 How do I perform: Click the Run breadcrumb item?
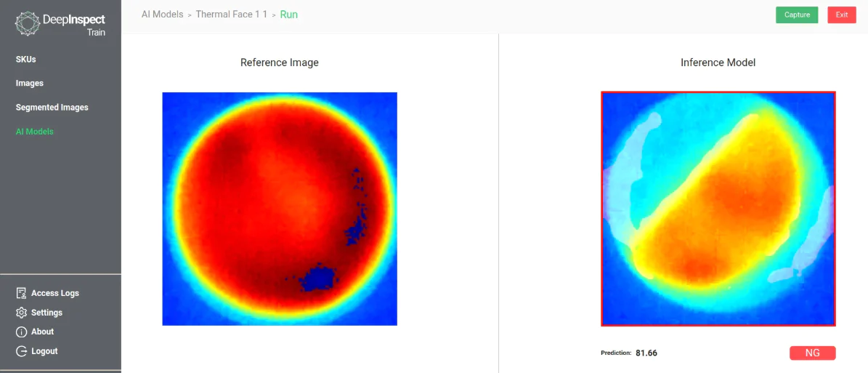click(x=289, y=15)
